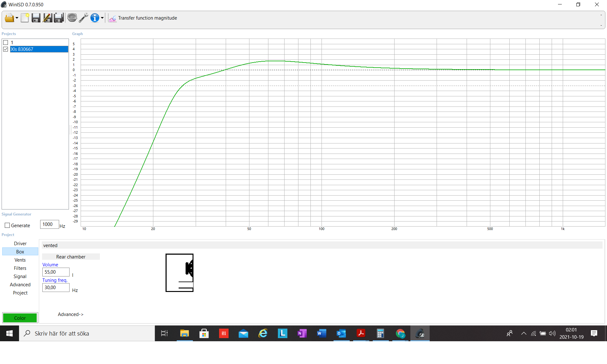
Task: Click the Tuning freq. field 30,00
Action: [x=56, y=288]
